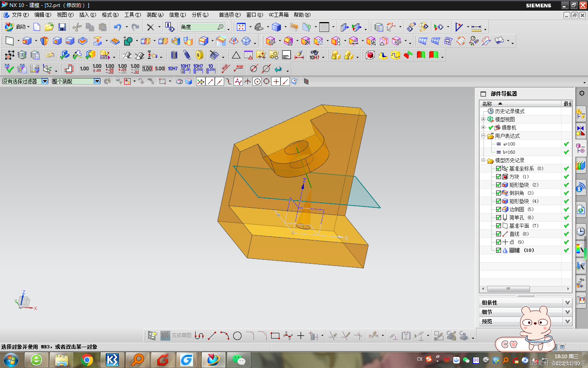Toggle the 圆锥 (10) checkbox
Image resolution: width=588 pixels, height=368 pixels.
(x=499, y=250)
